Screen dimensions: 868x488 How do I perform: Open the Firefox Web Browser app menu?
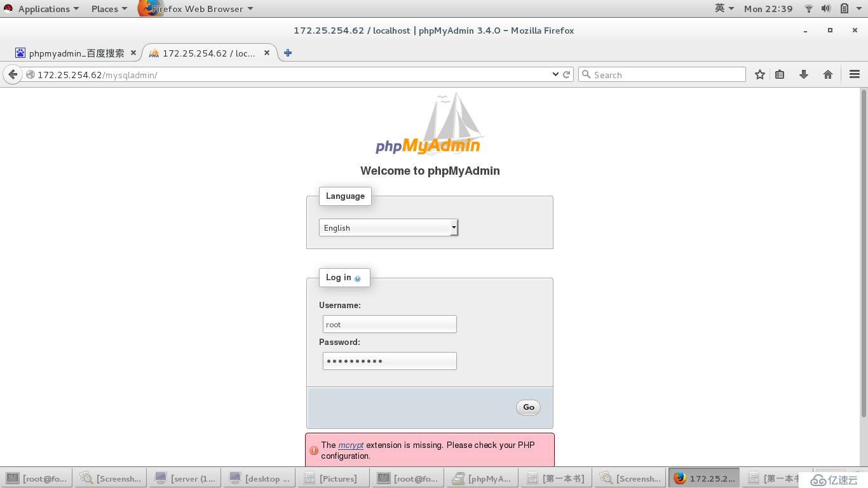pyautogui.click(x=197, y=8)
